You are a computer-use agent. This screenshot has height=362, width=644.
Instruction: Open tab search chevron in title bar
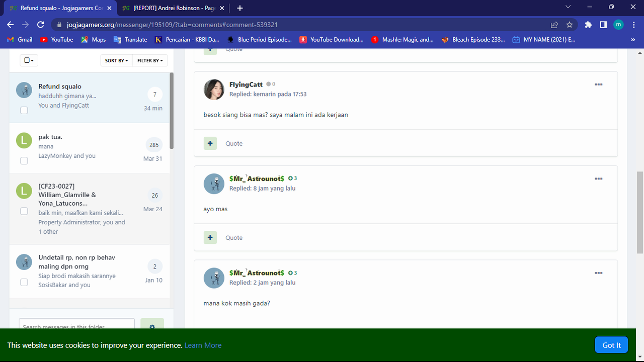[x=568, y=7]
